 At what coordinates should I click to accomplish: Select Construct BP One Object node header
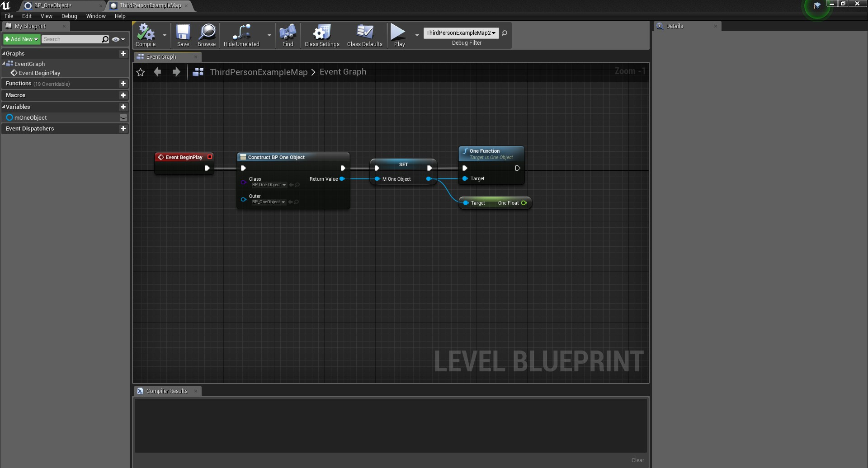[293, 157]
